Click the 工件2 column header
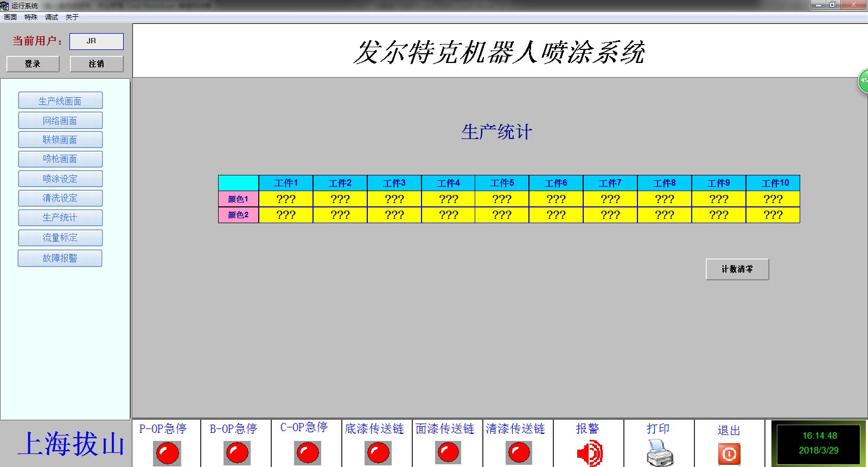The image size is (868, 467). click(x=340, y=183)
